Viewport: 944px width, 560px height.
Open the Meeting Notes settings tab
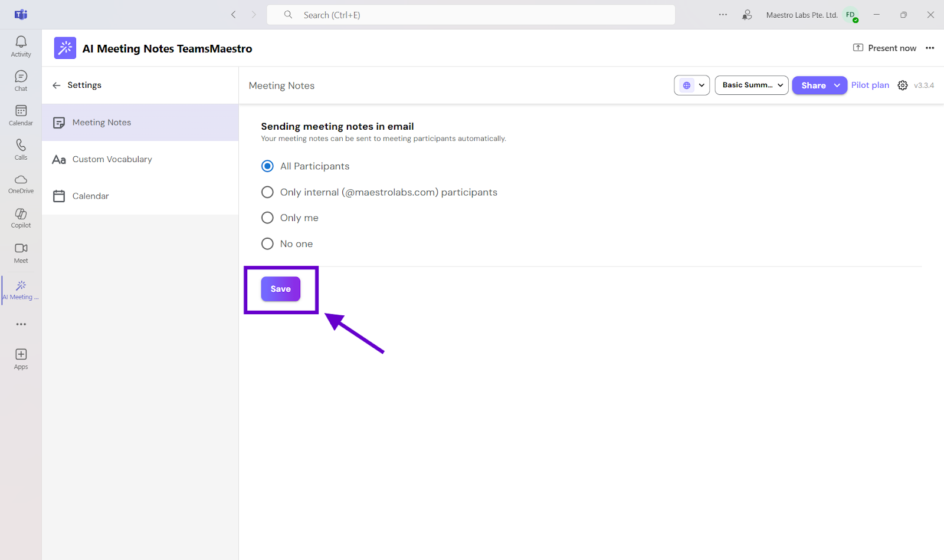[x=140, y=123]
